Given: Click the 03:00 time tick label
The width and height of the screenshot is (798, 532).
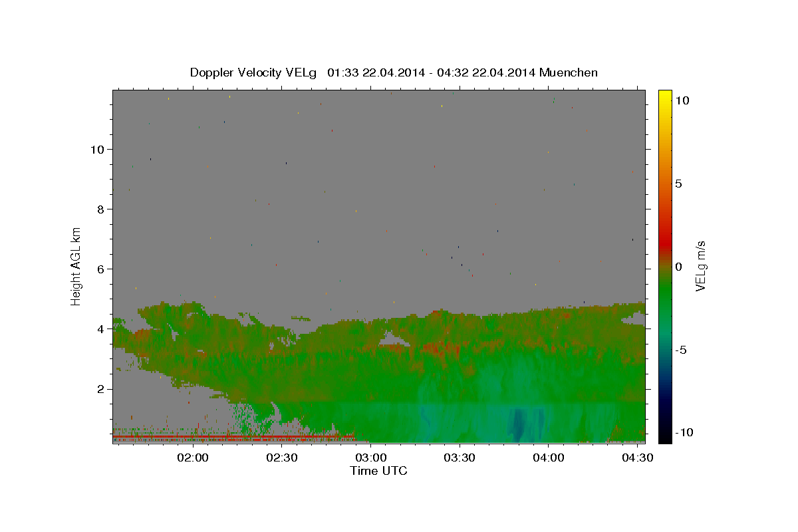Looking at the screenshot, I should (370, 458).
